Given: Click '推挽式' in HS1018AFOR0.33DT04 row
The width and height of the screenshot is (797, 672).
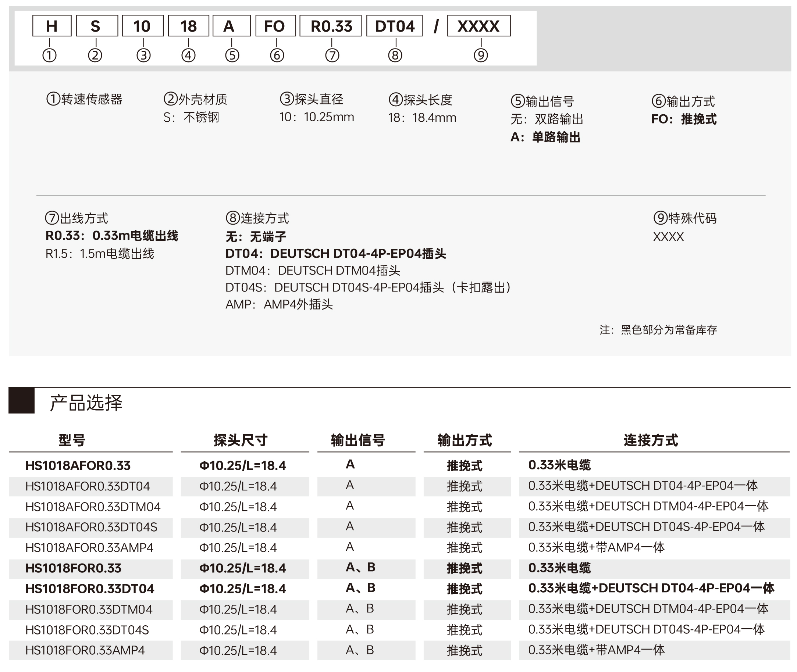Looking at the screenshot, I should point(465,486).
